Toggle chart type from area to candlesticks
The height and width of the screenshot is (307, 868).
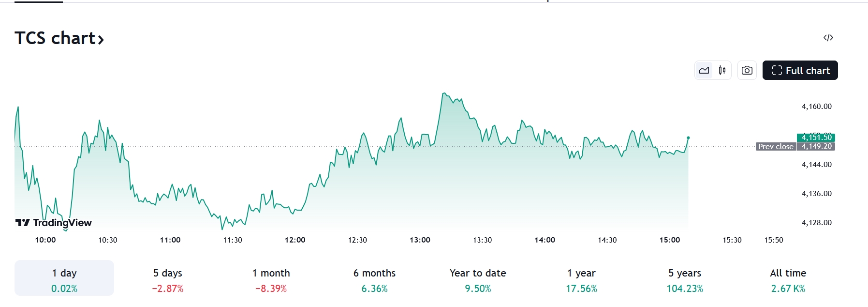[721, 70]
